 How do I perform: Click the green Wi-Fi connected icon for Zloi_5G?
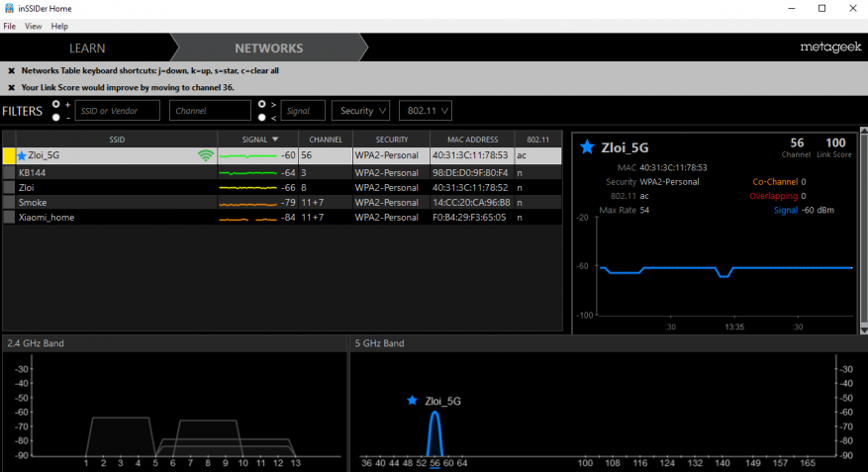206,155
